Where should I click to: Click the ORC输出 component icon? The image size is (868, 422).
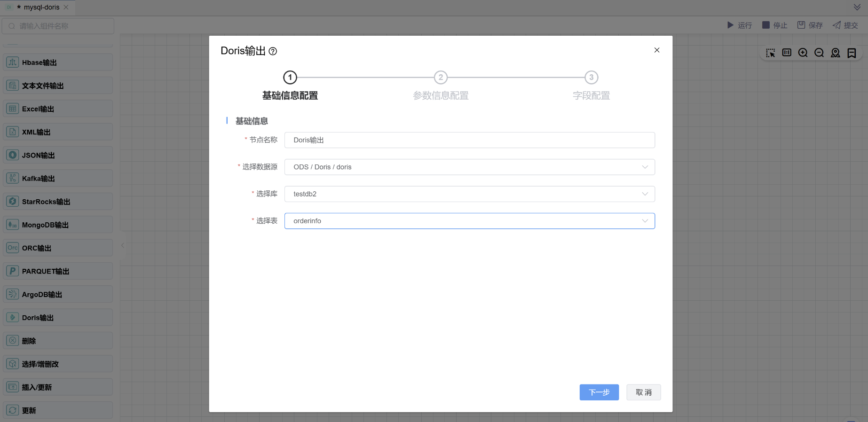point(13,248)
